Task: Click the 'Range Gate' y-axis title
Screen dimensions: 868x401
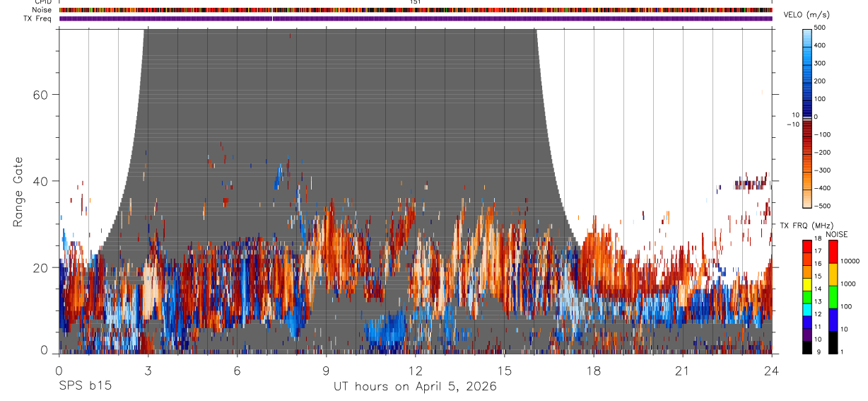Action: coord(18,191)
